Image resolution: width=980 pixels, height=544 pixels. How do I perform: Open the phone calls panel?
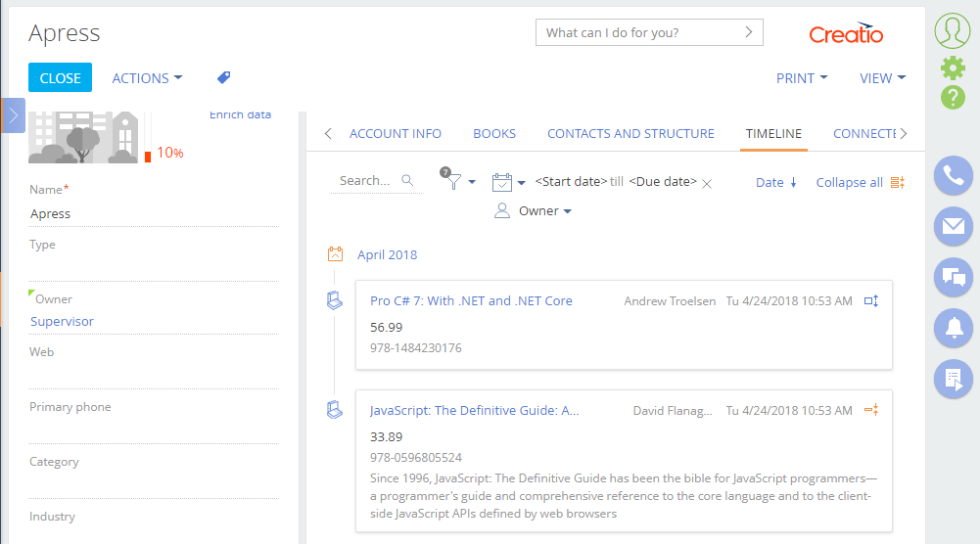954,175
